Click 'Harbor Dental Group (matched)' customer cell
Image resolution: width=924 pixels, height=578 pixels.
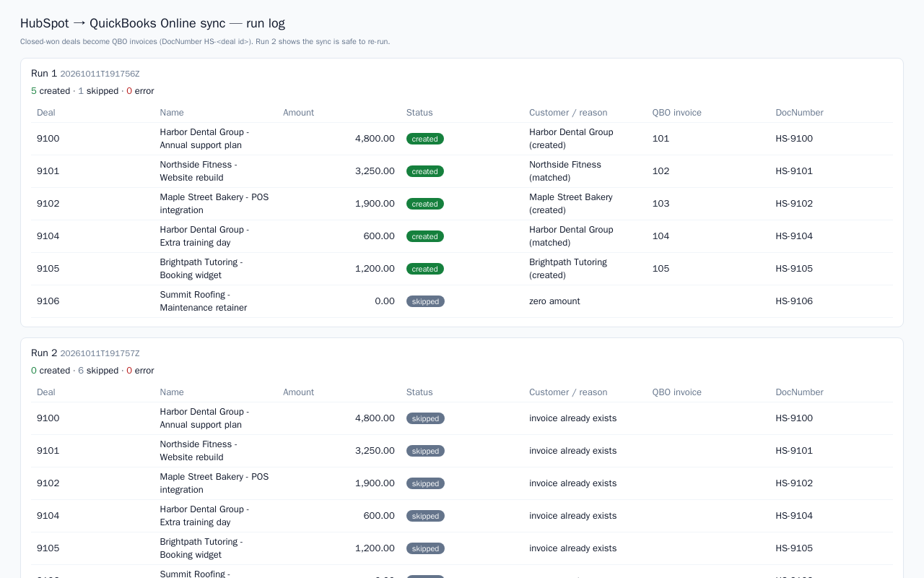pos(571,236)
